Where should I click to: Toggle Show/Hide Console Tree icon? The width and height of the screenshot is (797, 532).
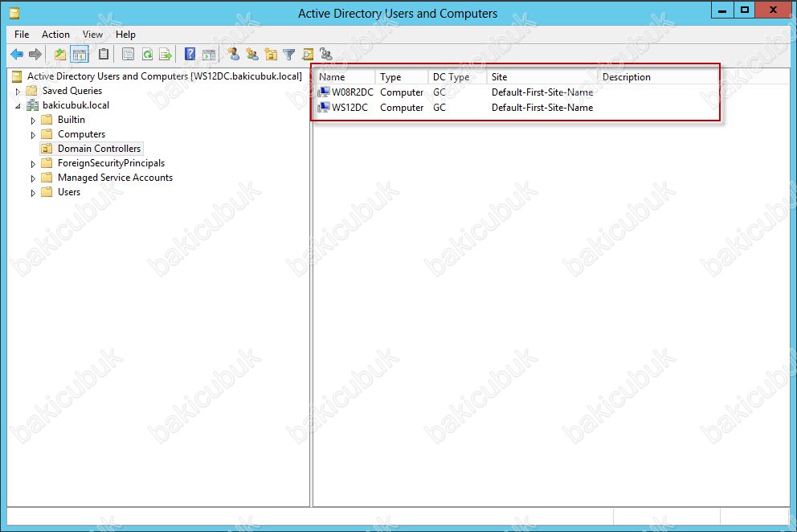(x=80, y=54)
